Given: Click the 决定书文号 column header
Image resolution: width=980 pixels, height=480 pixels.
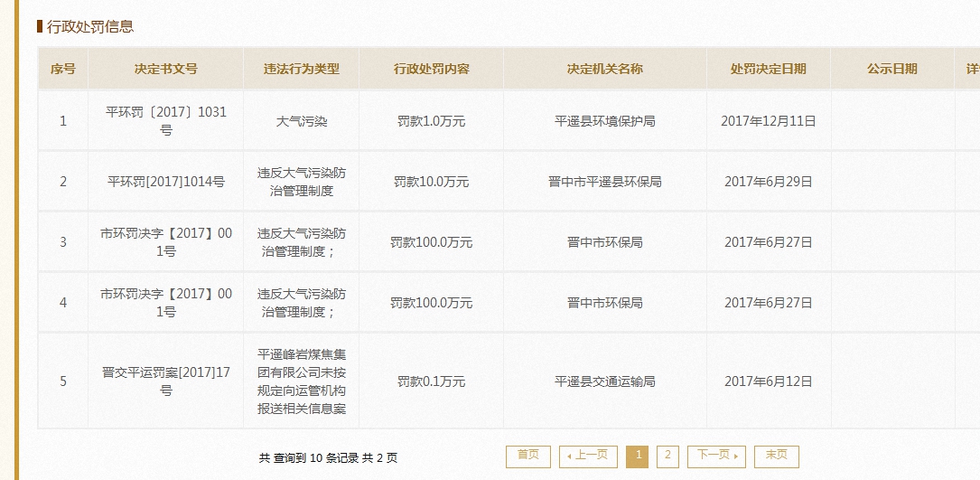Looking at the screenshot, I should pos(165,69).
